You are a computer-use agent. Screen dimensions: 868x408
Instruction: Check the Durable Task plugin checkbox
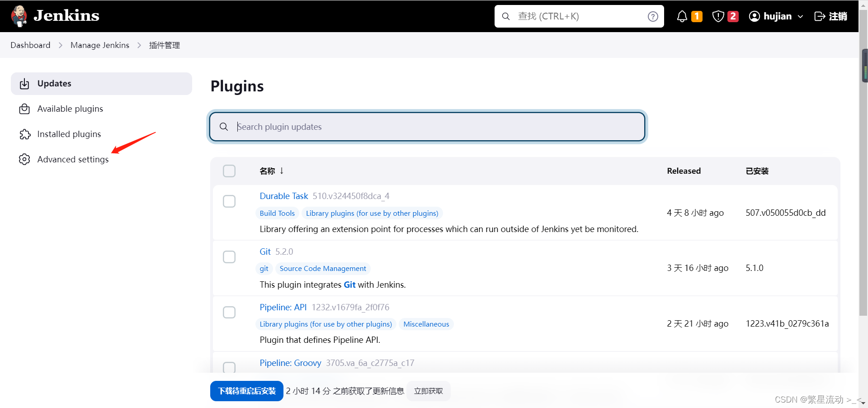pos(229,201)
